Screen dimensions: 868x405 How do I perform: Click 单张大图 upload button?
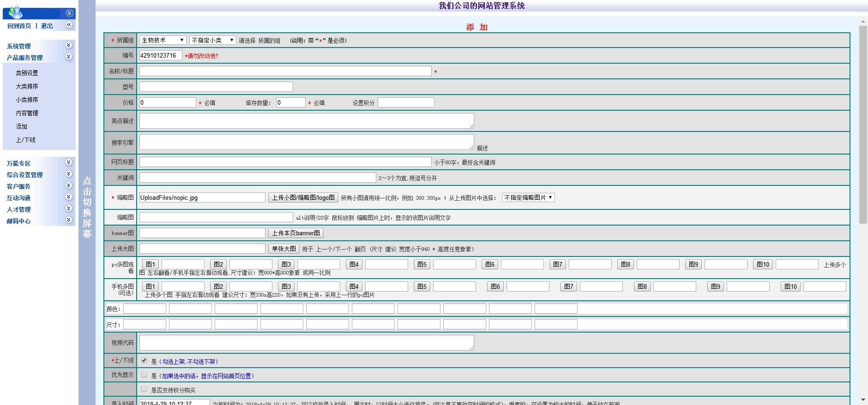point(284,249)
